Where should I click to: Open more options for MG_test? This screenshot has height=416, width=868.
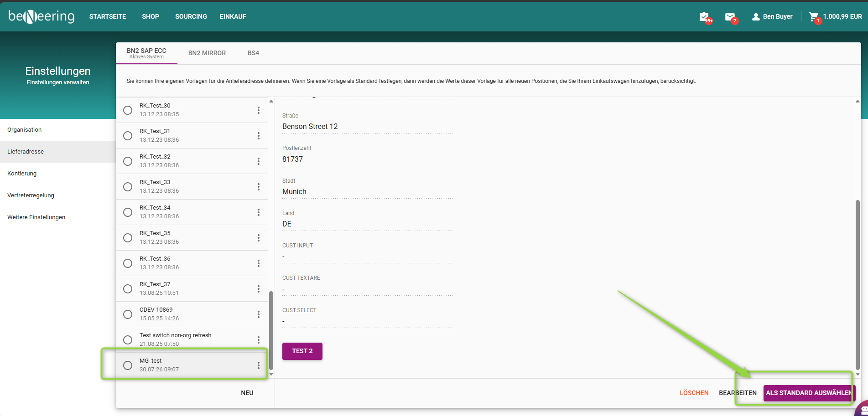click(258, 365)
